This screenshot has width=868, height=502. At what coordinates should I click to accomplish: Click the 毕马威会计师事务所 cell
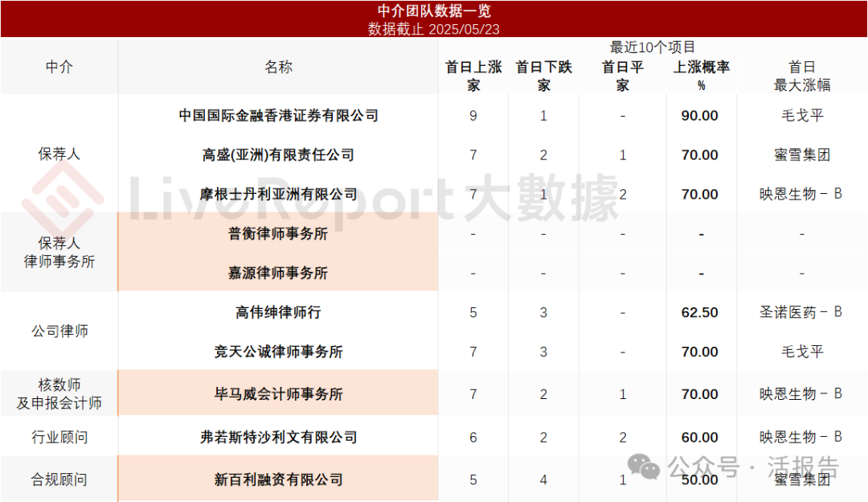coord(278,394)
